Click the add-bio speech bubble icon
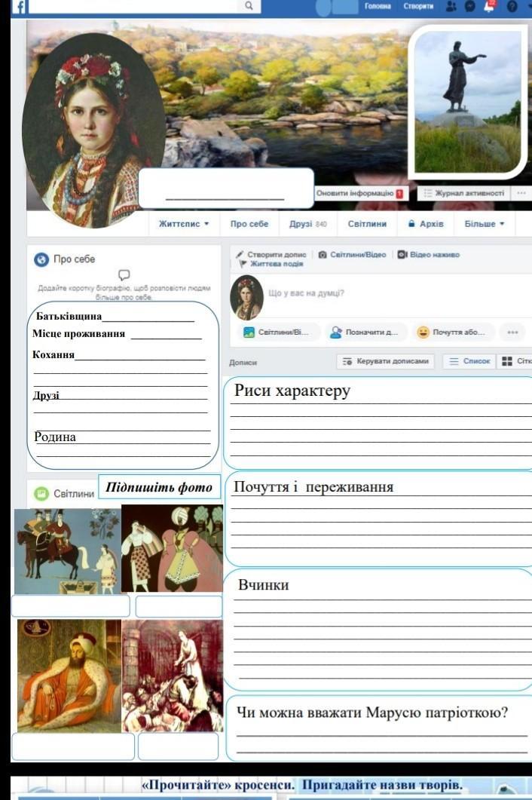Image resolution: width=532 pixels, height=800 pixels. pos(124,275)
